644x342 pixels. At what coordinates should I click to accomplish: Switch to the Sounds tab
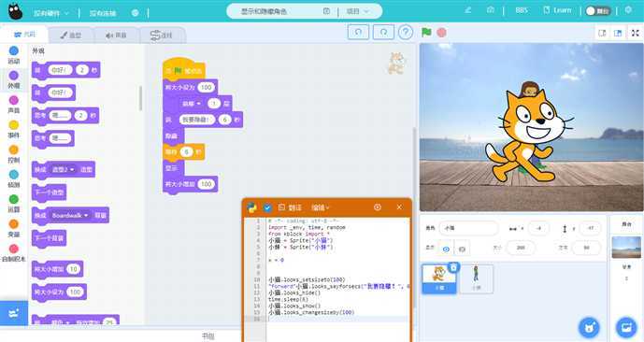click(x=116, y=36)
